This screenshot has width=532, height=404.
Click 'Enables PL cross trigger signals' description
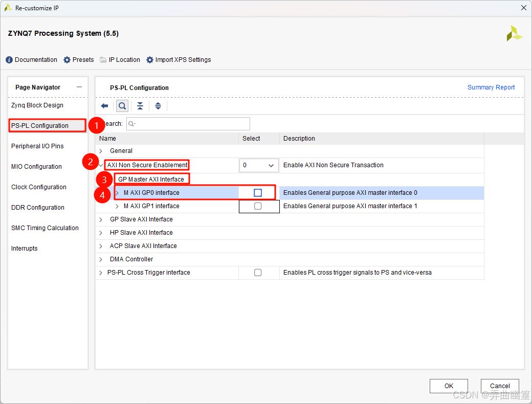(357, 273)
